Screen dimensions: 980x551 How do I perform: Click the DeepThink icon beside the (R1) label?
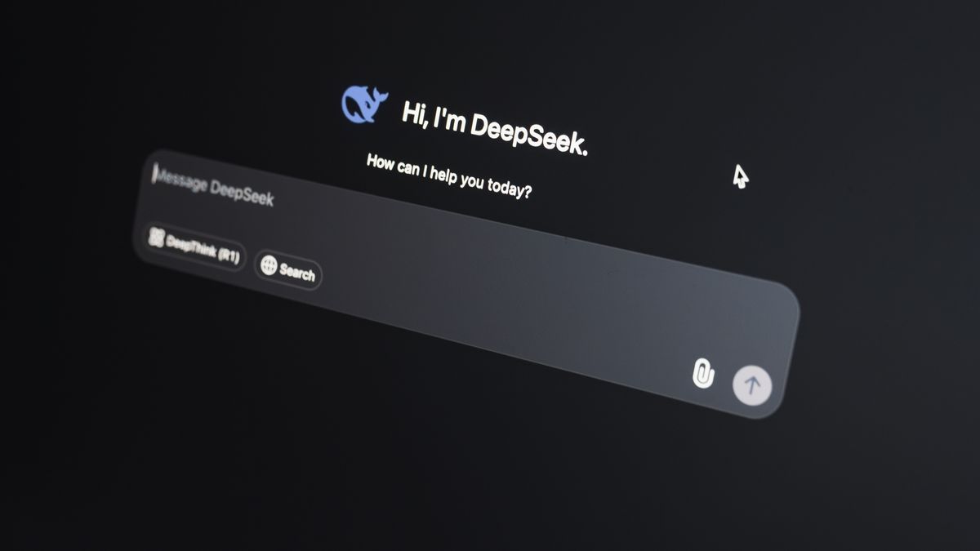pos(156,238)
